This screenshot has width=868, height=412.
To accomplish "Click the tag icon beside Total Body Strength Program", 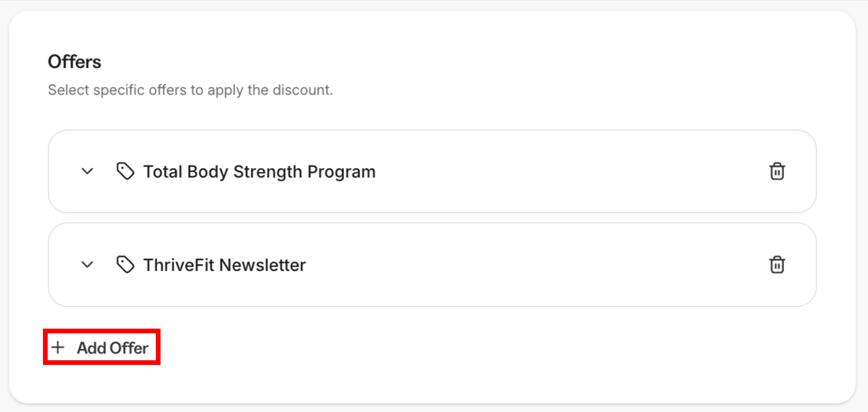I will click(x=126, y=171).
